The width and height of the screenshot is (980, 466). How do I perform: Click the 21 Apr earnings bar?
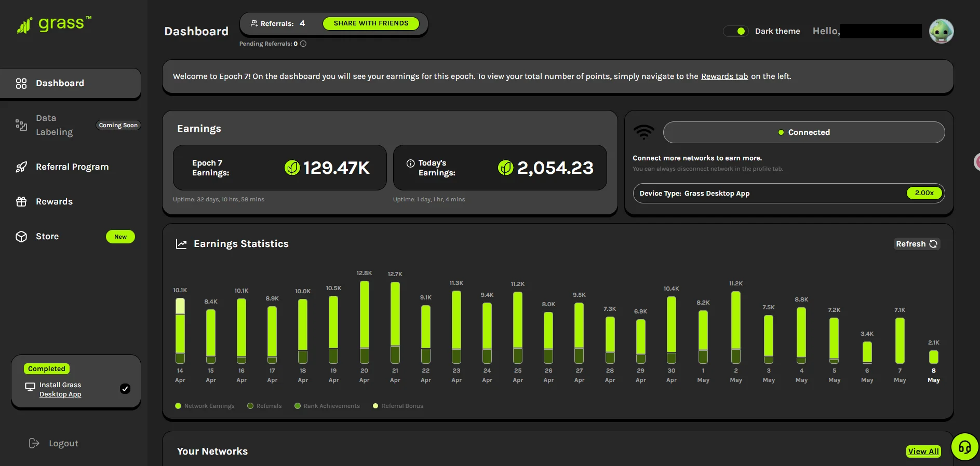pos(395,323)
